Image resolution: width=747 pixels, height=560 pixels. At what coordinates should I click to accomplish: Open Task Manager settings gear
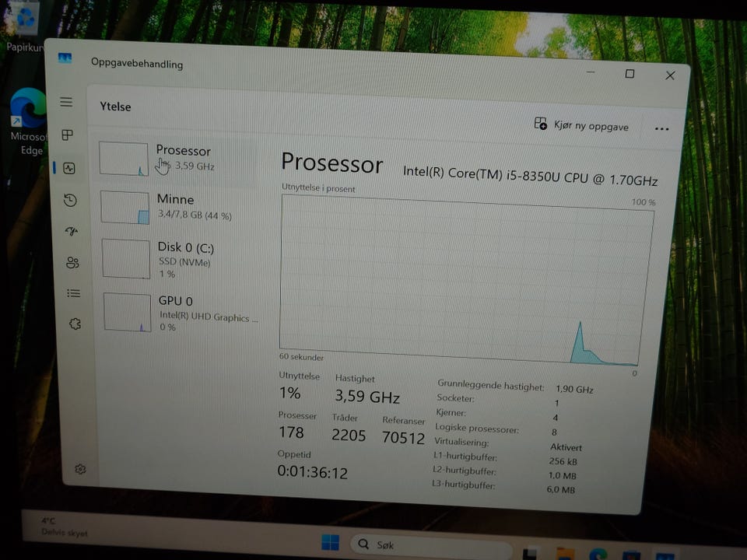(x=80, y=469)
